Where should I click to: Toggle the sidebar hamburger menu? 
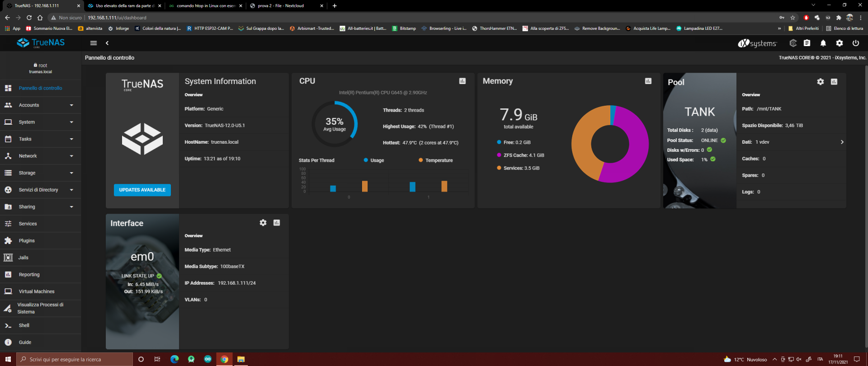tap(94, 43)
